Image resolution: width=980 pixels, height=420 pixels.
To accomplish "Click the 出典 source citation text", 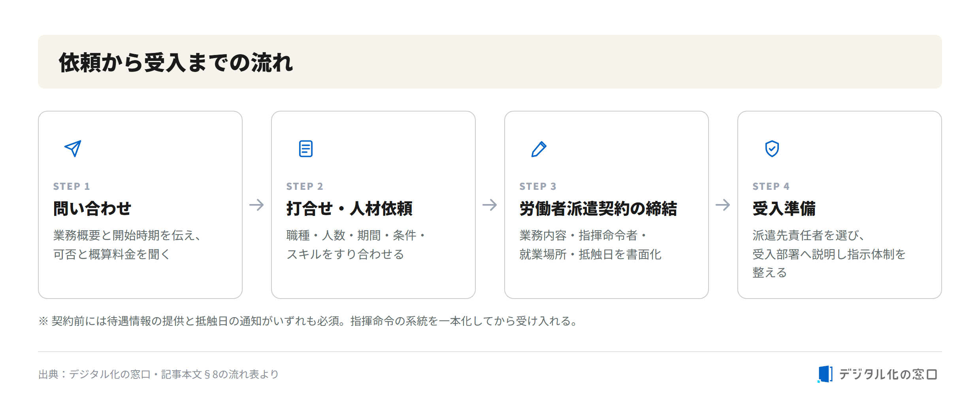I will pos(158,374).
